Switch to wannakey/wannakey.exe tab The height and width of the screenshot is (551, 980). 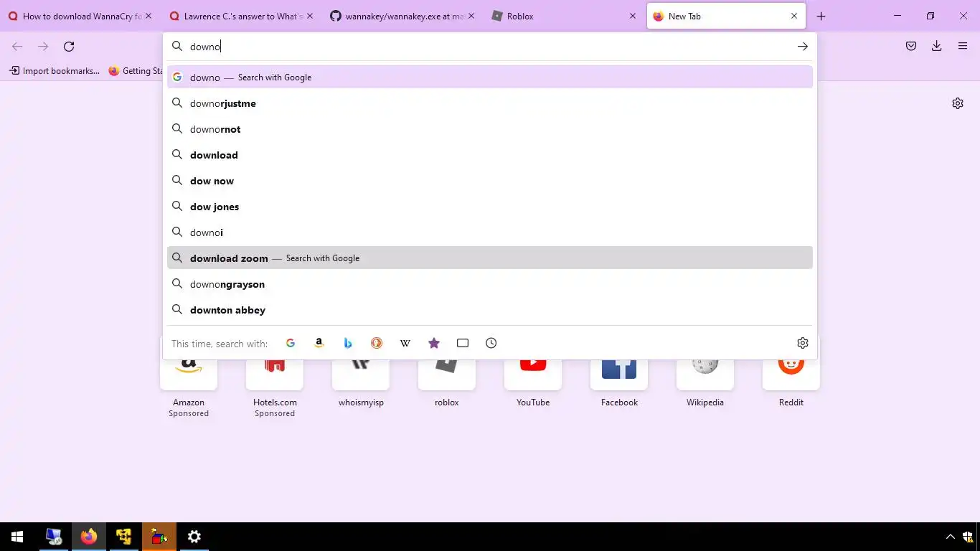402,16
